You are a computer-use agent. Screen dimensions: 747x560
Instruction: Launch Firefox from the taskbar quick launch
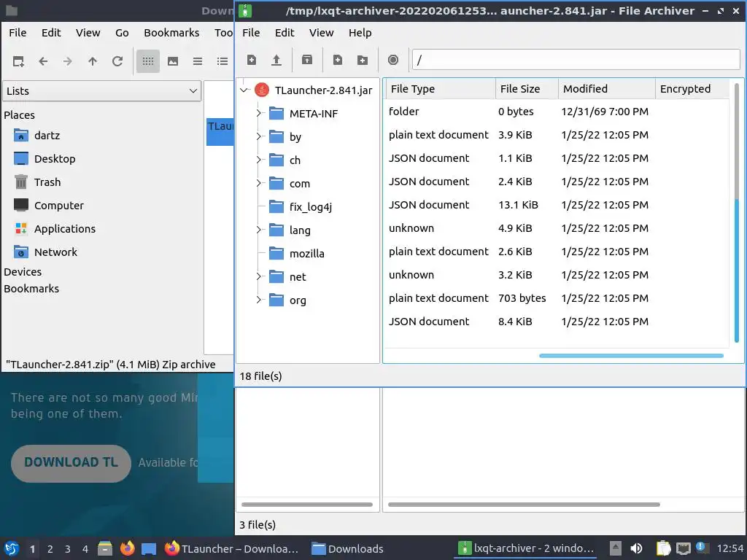127,548
